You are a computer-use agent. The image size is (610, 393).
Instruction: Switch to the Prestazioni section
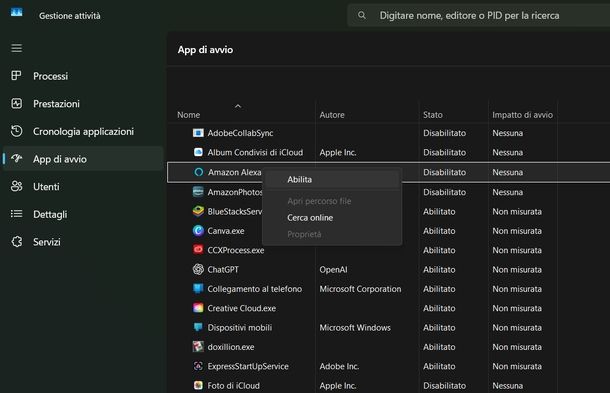pos(83,104)
